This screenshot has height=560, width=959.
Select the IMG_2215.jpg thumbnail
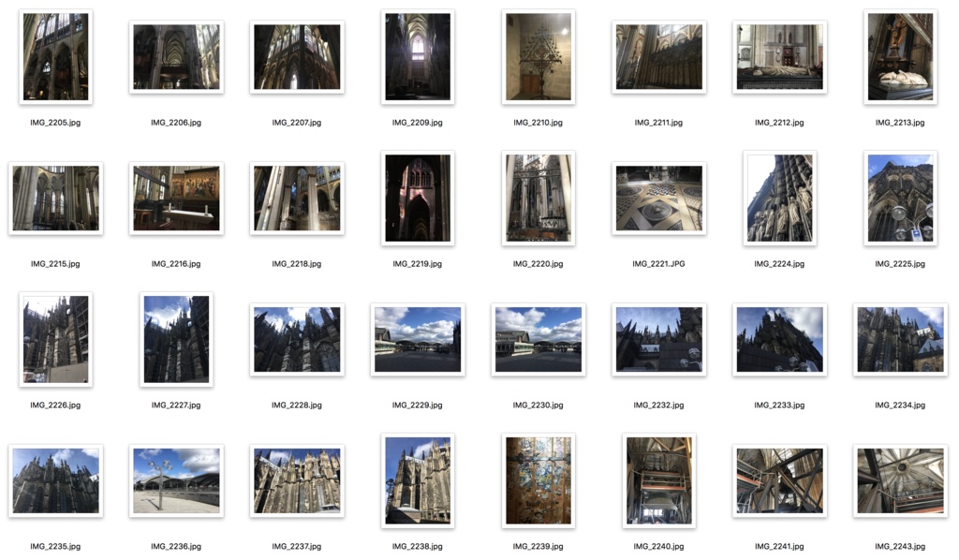pos(55,199)
